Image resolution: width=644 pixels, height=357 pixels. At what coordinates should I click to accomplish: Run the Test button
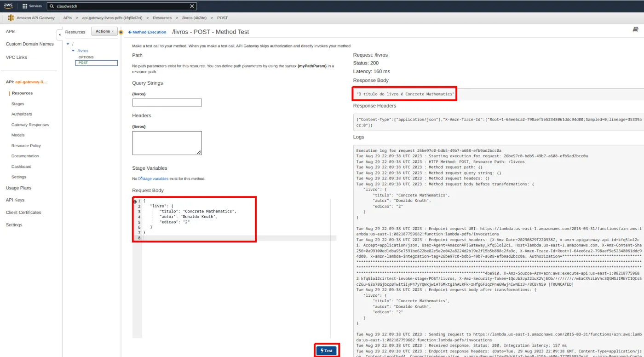pos(327,351)
